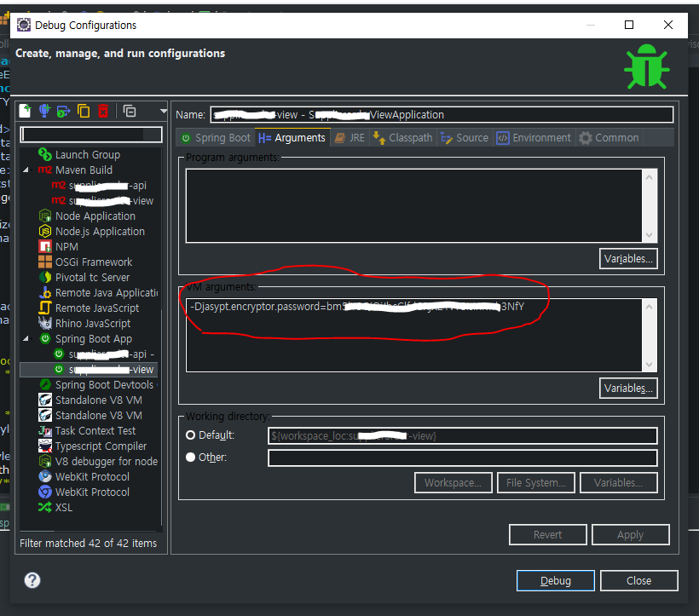Click the File System... button
This screenshot has width=699, height=616.
click(x=536, y=483)
